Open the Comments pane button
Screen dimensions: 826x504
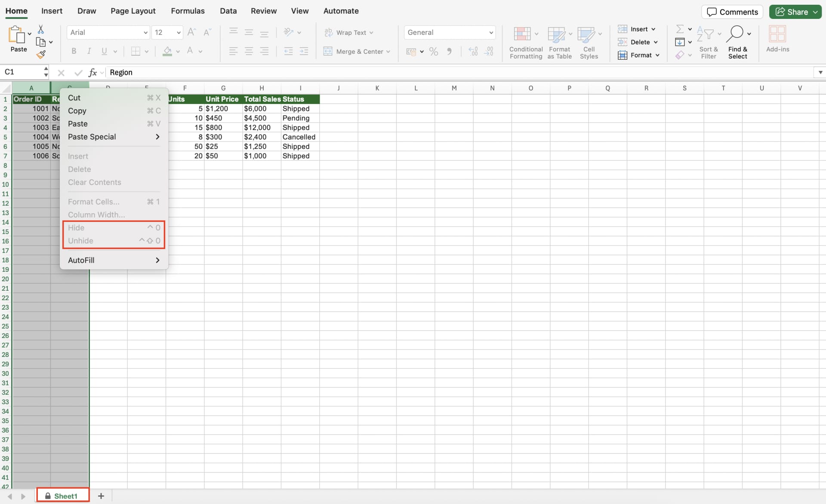click(732, 12)
